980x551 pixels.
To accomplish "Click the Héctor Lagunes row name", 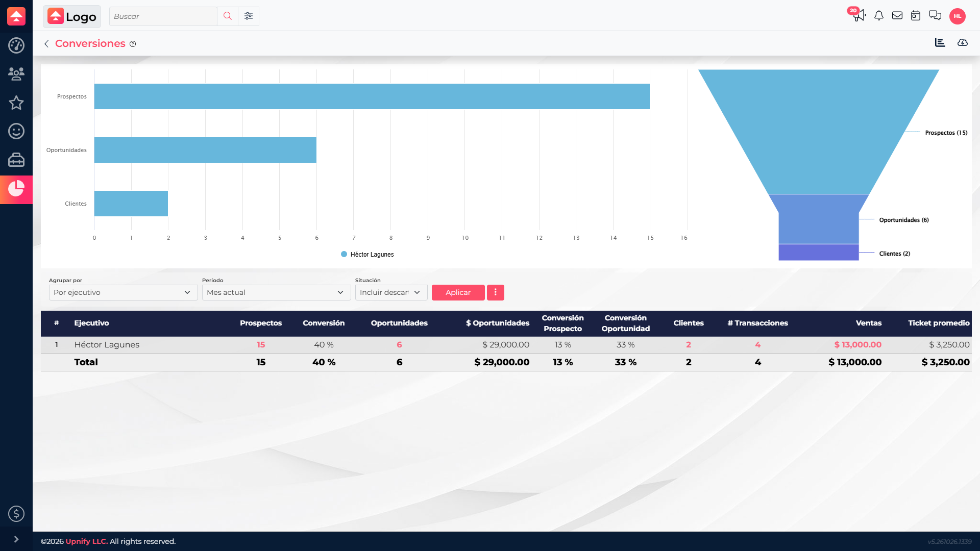I will [x=107, y=345].
